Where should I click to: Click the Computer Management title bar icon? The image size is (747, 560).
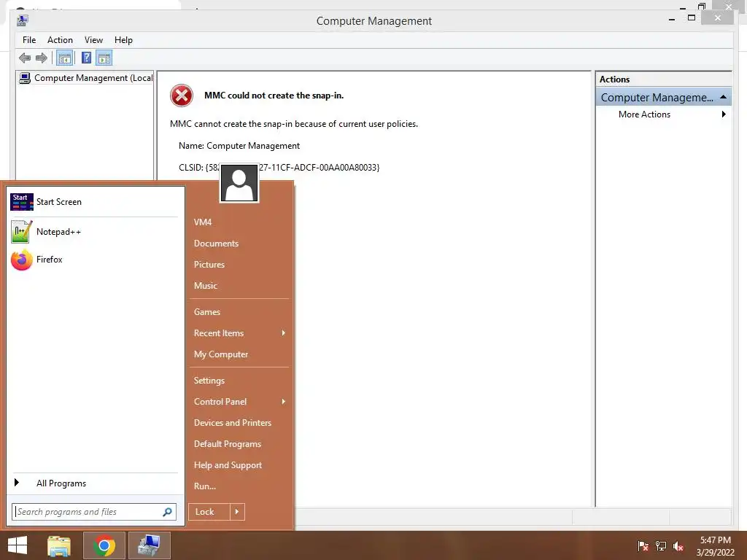23,20
